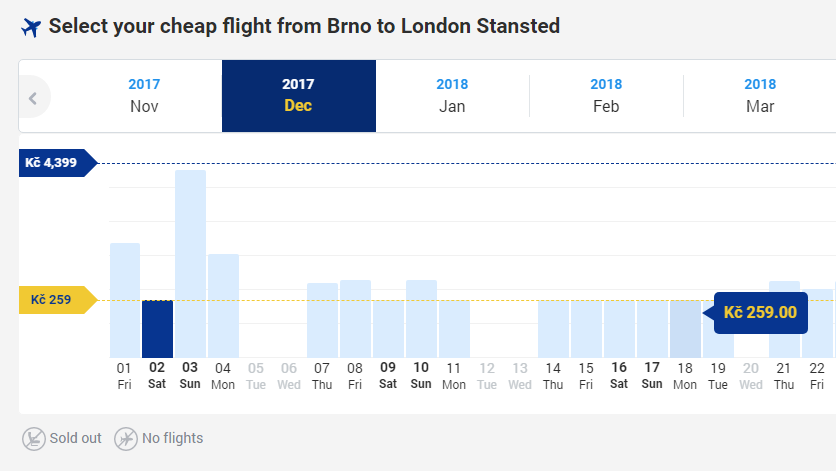The height and width of the screenshot is (471, 836).
Task: Choose the 2018 Mar month tab
Action: point(760,96)
